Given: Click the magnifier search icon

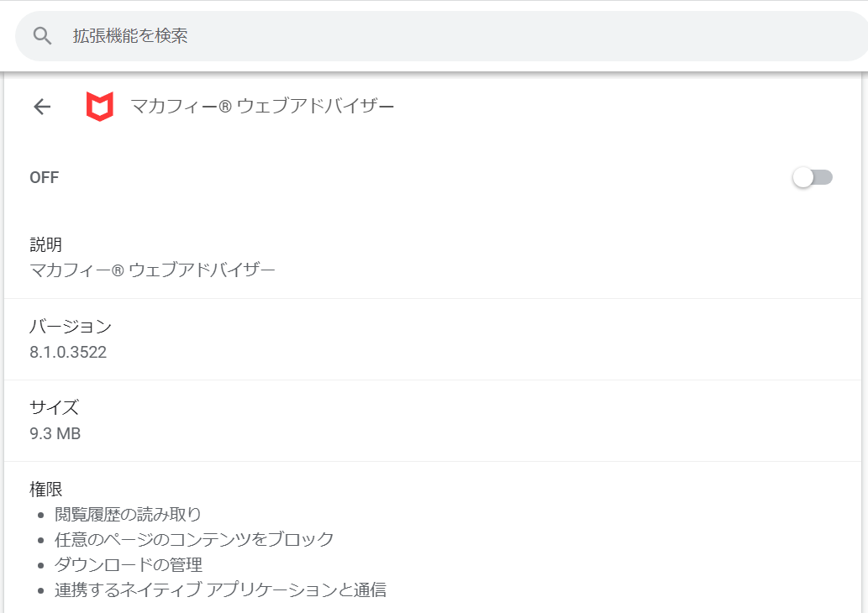Looking at the screenshot, I should point(42,36).
